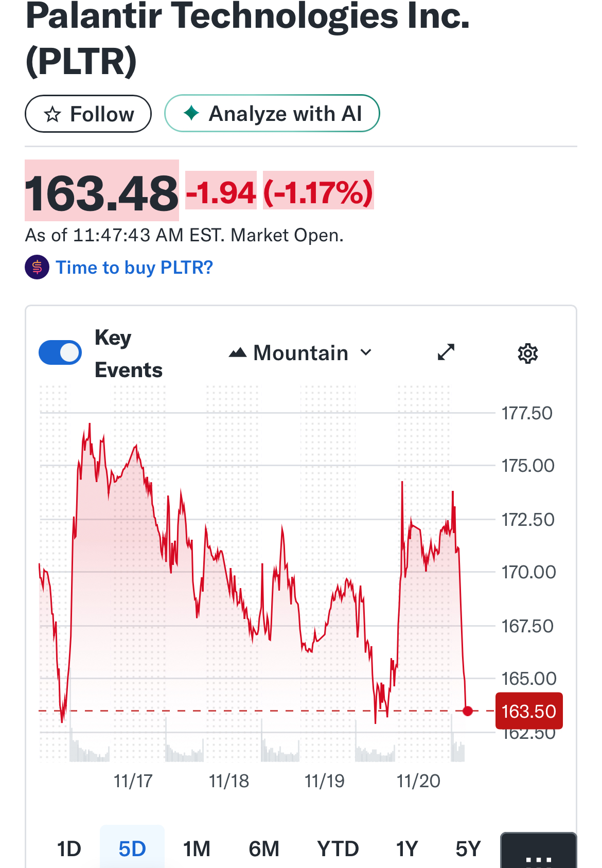Click the purple dollar sign icon
The image size is (602, 868).
pos(37,268)
